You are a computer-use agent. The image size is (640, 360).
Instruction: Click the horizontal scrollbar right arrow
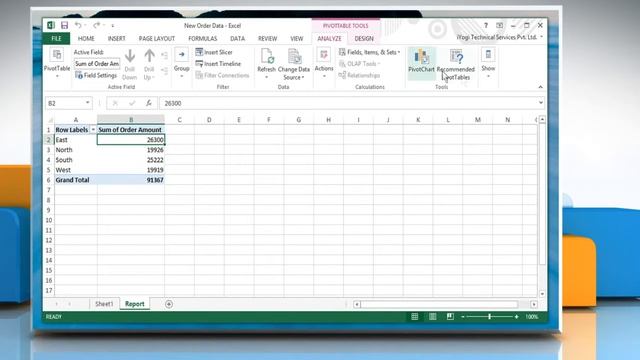point(534,304)
